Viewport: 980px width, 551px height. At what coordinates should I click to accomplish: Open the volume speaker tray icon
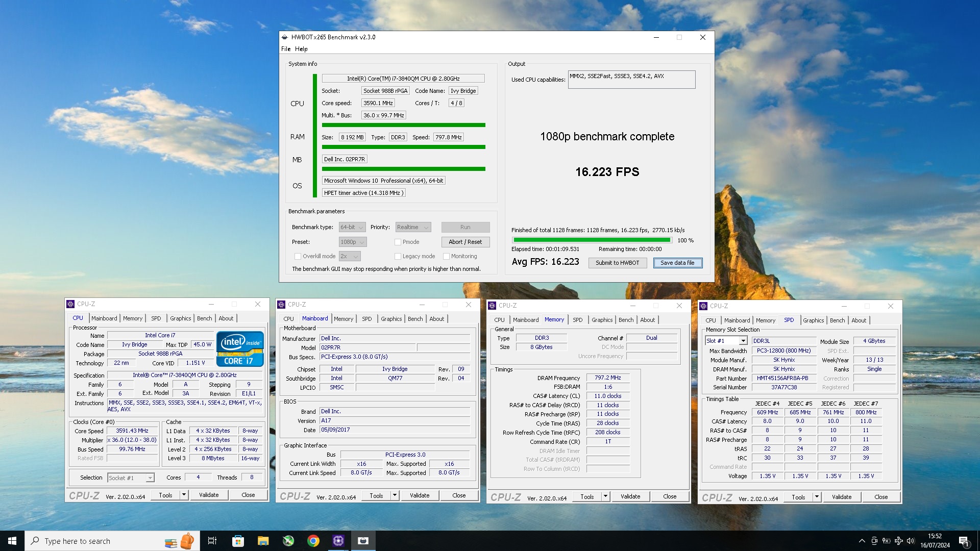(x=911, y=541)
